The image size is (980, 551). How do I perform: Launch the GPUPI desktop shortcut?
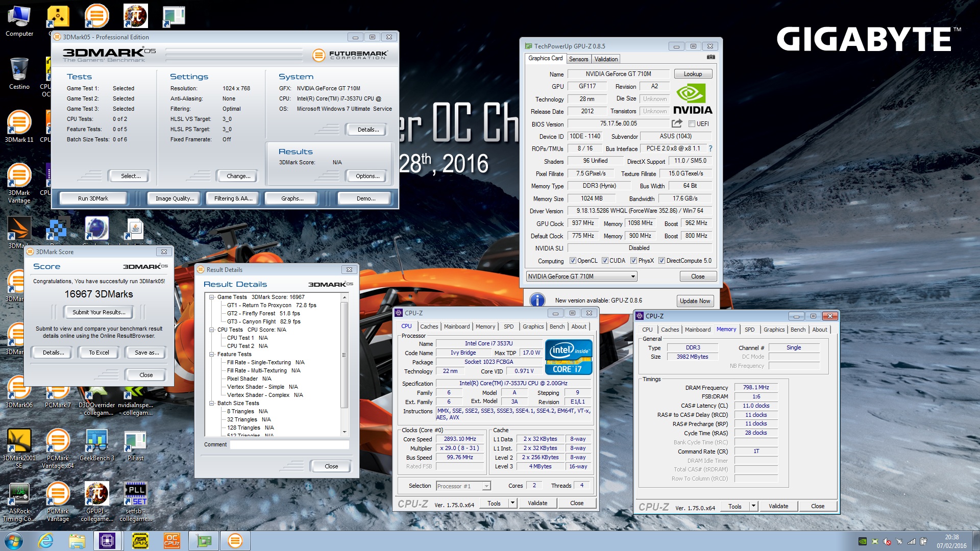coord(97,502)
